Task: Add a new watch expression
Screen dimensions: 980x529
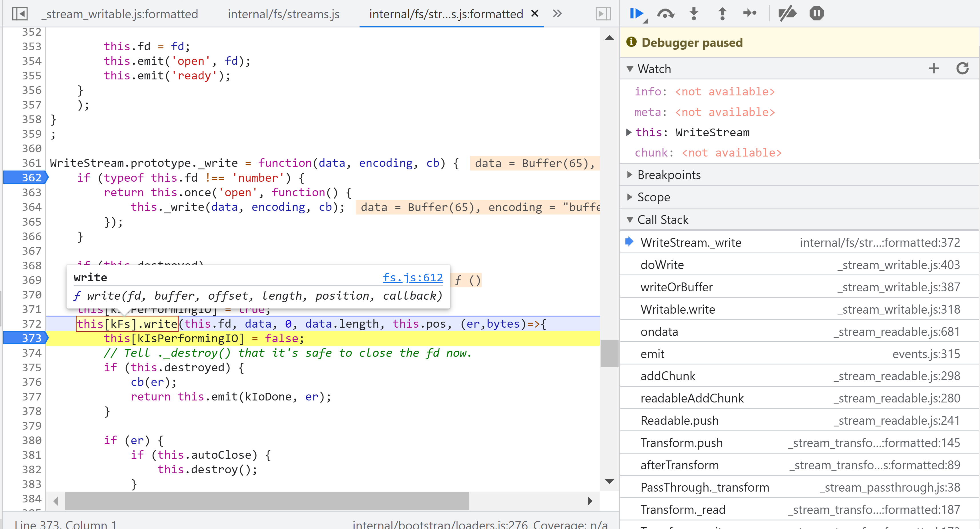Action: [934, 69]
